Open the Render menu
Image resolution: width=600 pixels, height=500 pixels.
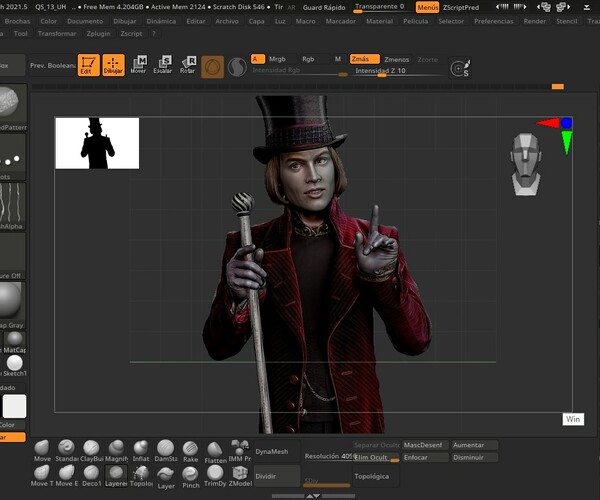point(535,21)
